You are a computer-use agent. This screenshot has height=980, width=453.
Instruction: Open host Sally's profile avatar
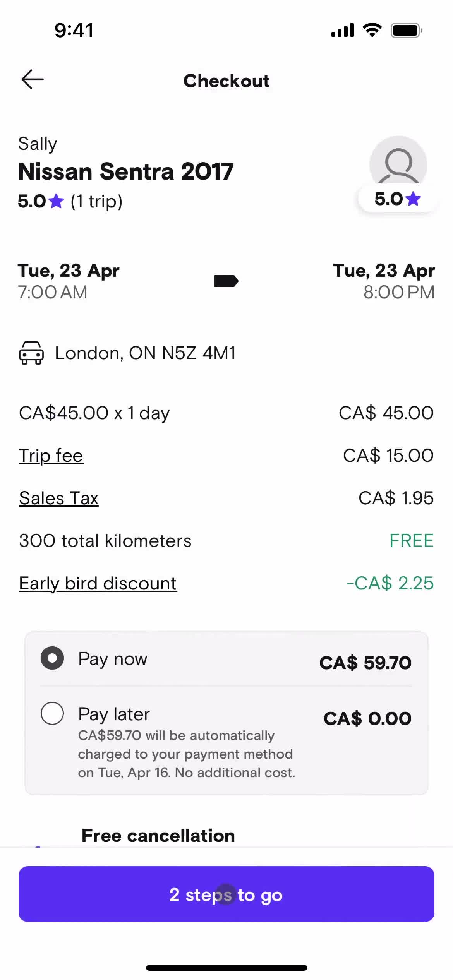click(x=398, y=163)
